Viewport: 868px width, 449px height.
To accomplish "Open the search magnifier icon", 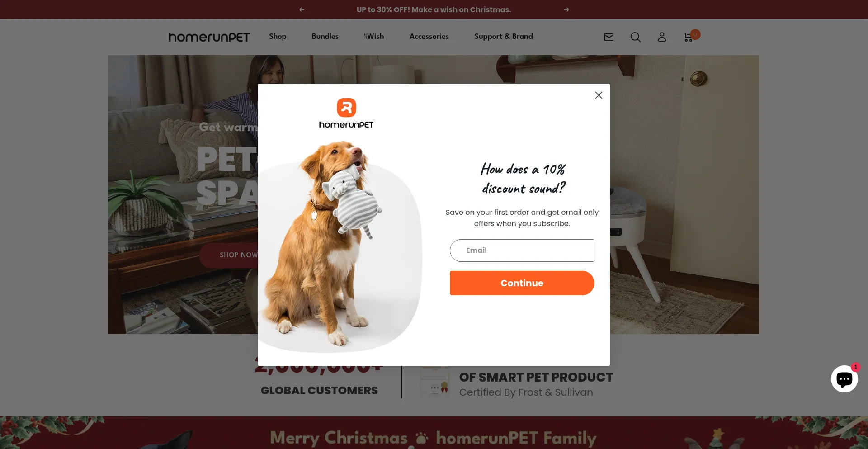I will 635,37.
